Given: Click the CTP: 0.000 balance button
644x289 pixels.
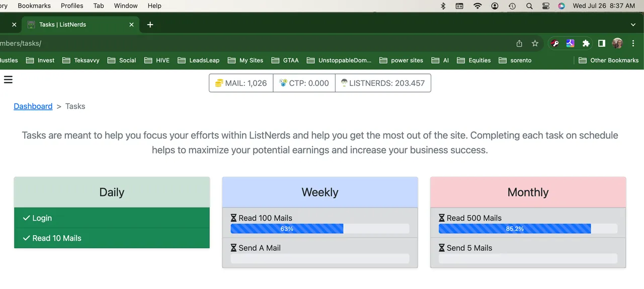Looking at the screenshot, I should (x=304, y=83).
